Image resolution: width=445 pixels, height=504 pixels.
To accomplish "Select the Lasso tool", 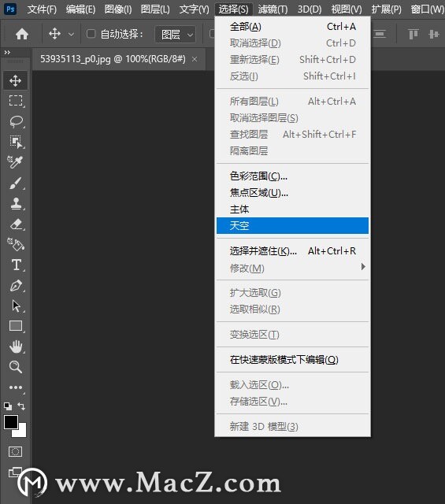I will click(16, 121).
